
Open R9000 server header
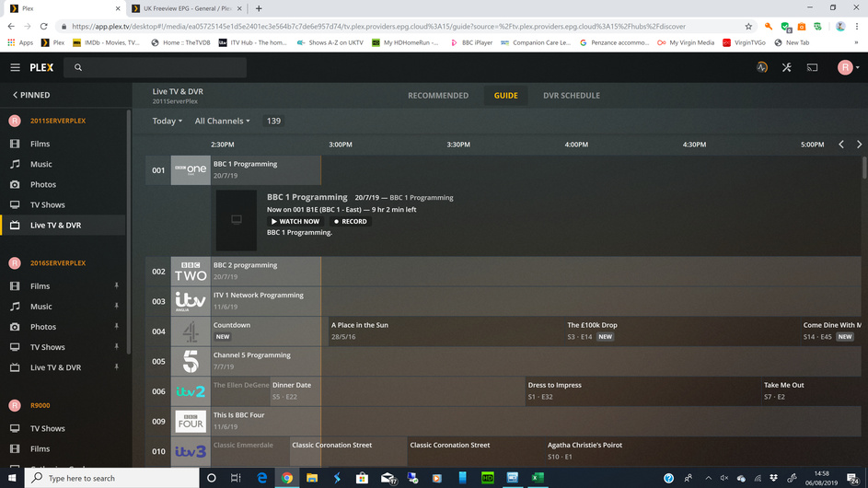click(x=40, y=405)
